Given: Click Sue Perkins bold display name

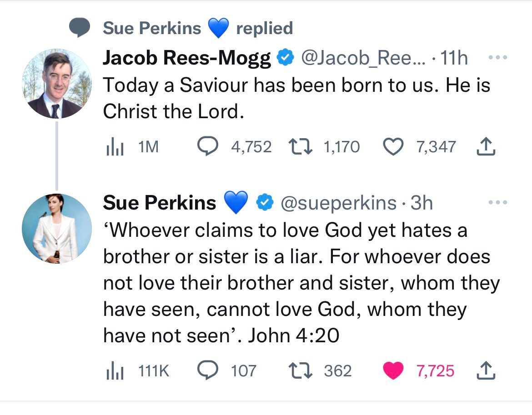Looking at the screenshot, I should pos(160,203).
